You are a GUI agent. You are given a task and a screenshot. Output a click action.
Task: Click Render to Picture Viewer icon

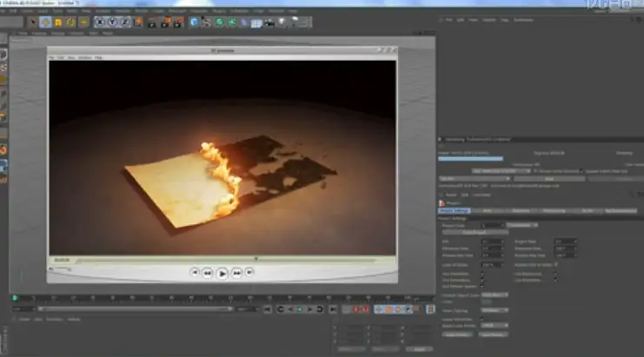click(x=165, y=23)
